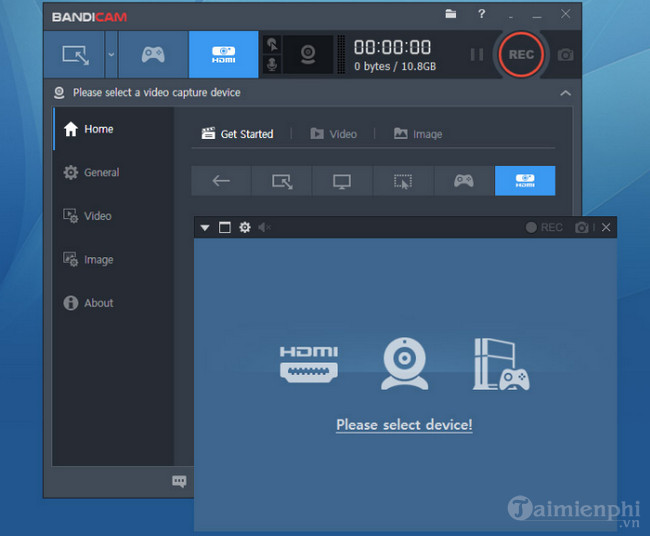Collapse the panel using the top-right chevron
The image size is (650, 536).
[x=565, y=93]
